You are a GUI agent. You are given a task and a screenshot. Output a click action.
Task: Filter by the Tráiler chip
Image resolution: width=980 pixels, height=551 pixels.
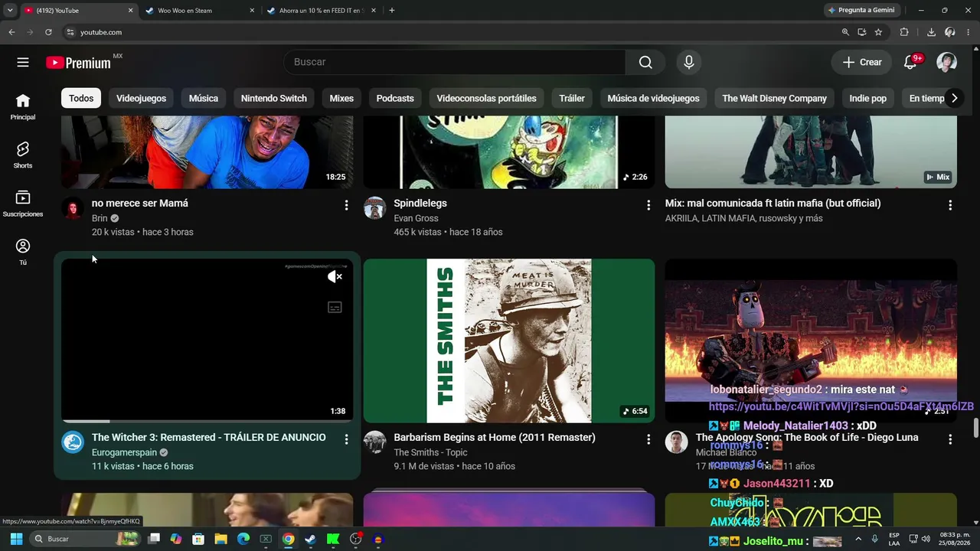click(572, 98)
